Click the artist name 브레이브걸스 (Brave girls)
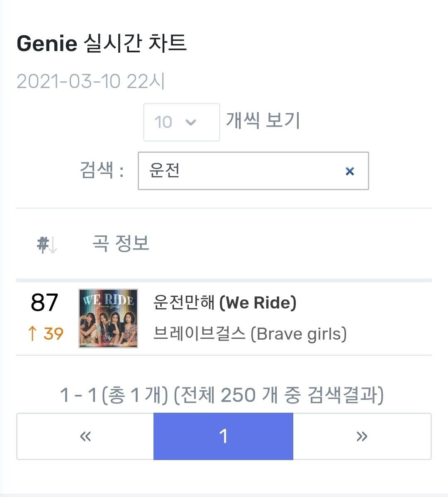Viewport: 448px width, 497px height. coord(250,334)
